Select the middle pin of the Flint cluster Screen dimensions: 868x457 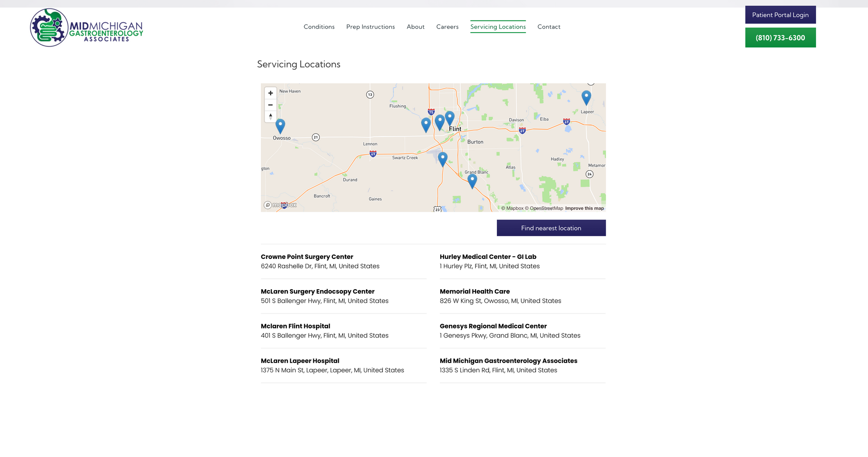[x=439, y=122]
